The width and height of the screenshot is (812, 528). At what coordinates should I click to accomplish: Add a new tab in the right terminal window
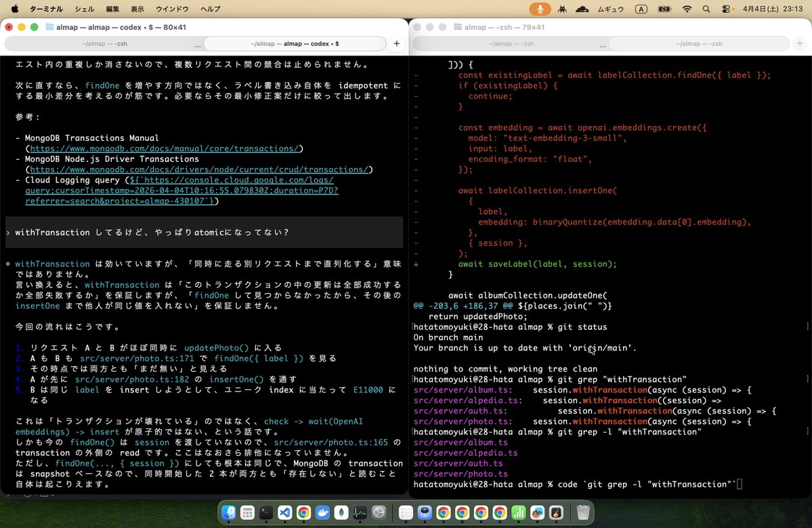tap(800, 43)
